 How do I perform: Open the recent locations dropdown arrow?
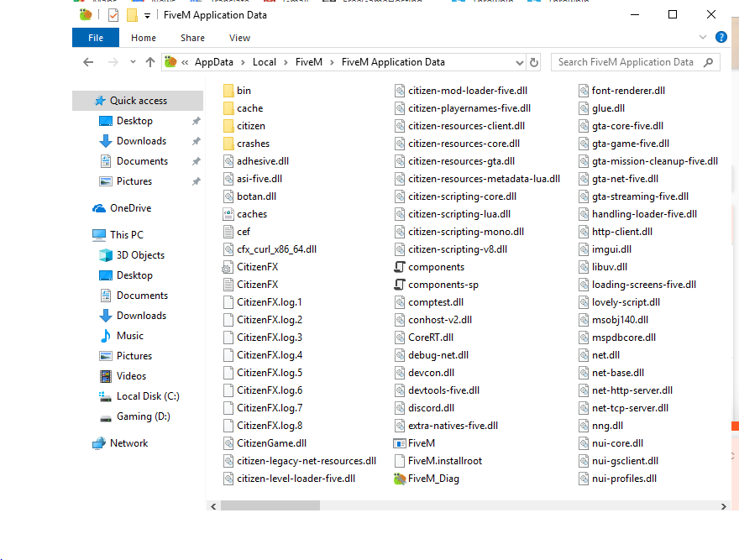point(133,62)
